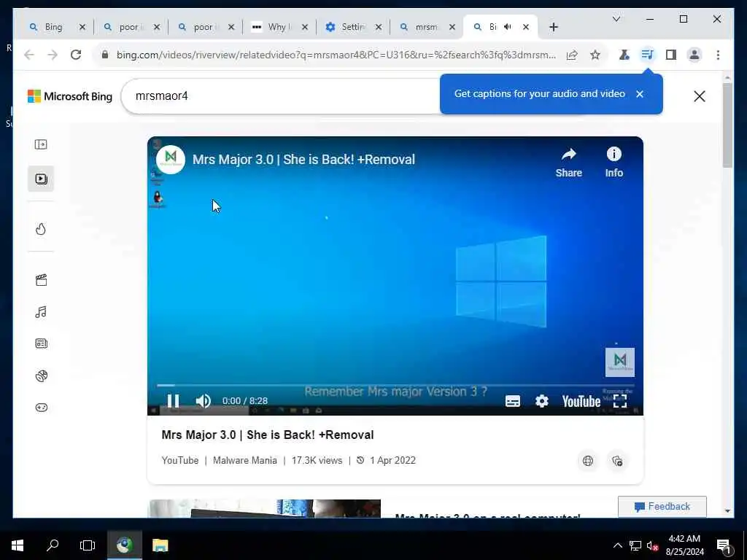Viewport: 747px width, 560px height.
Task: Open the Malware Mania channel link
Action: pos(245,461)
